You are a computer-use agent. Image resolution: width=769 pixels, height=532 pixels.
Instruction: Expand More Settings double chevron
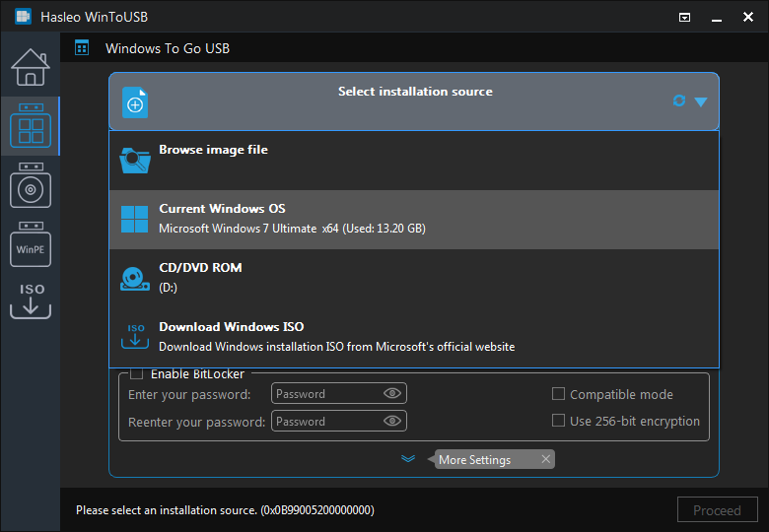point(408,459)
